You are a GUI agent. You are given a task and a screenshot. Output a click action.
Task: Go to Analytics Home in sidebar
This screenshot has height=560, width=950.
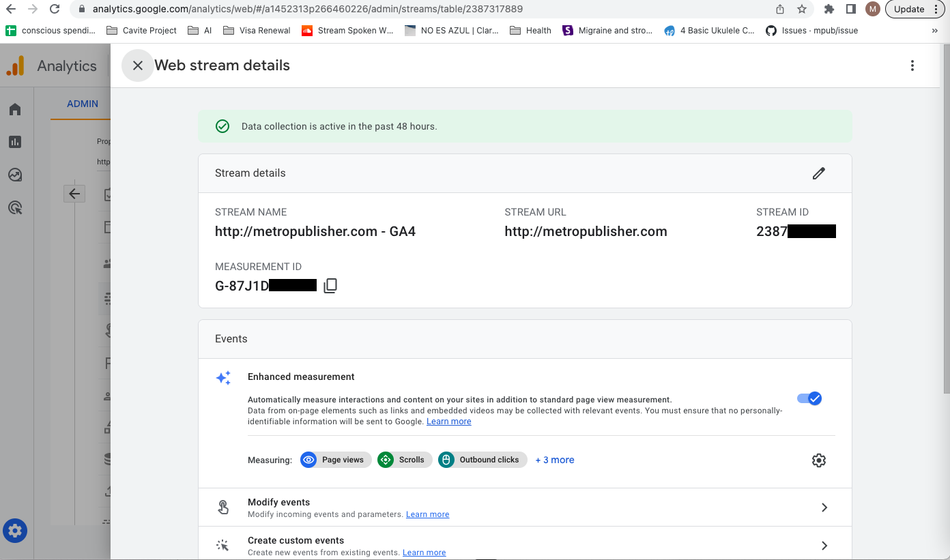(x=15, y=110)
